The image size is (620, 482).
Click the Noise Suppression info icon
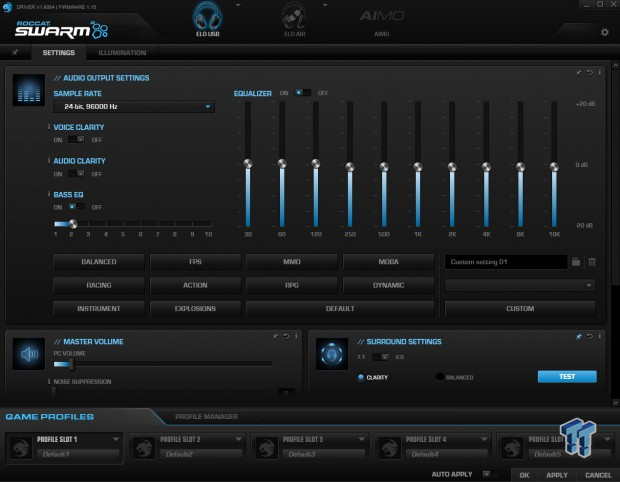[x=49, y=381]
